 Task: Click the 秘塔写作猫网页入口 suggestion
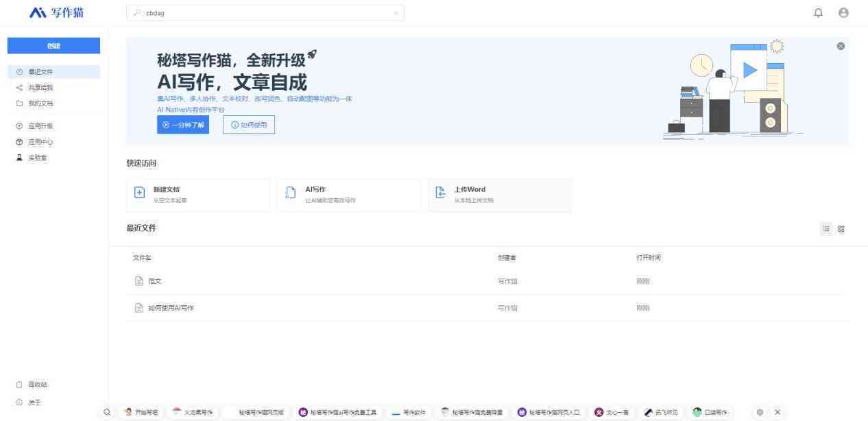point(548,412)
